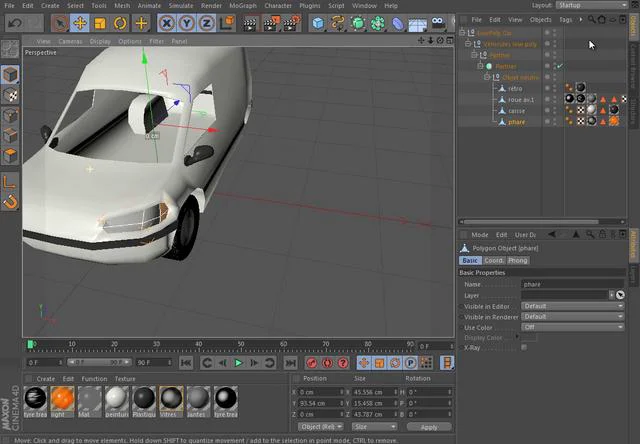Click the Apply button

(x=429, y=427)
